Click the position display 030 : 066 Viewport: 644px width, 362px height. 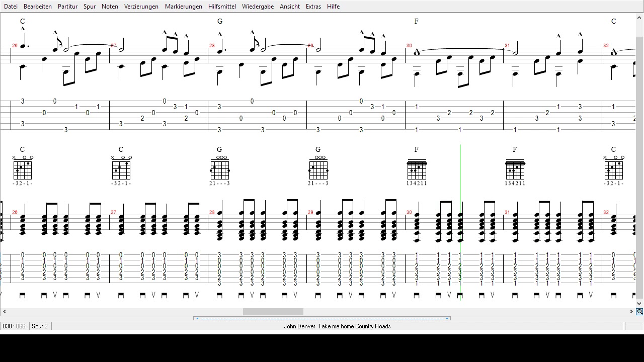tap(14, 326)
